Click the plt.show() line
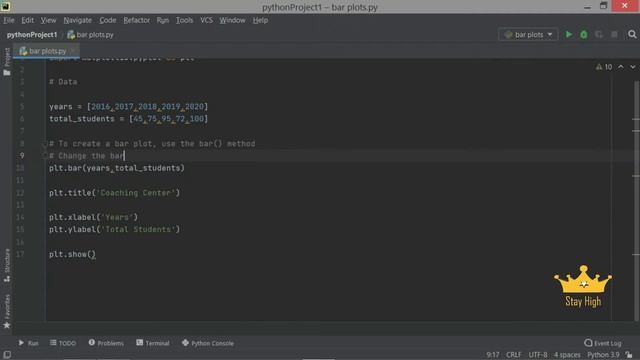 point(72,254)
